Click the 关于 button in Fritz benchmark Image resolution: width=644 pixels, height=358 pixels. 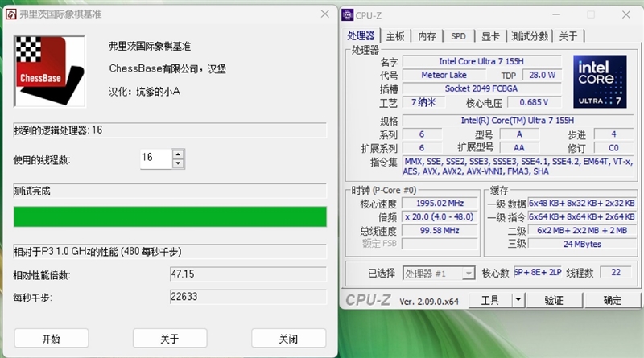click(170, 339)
